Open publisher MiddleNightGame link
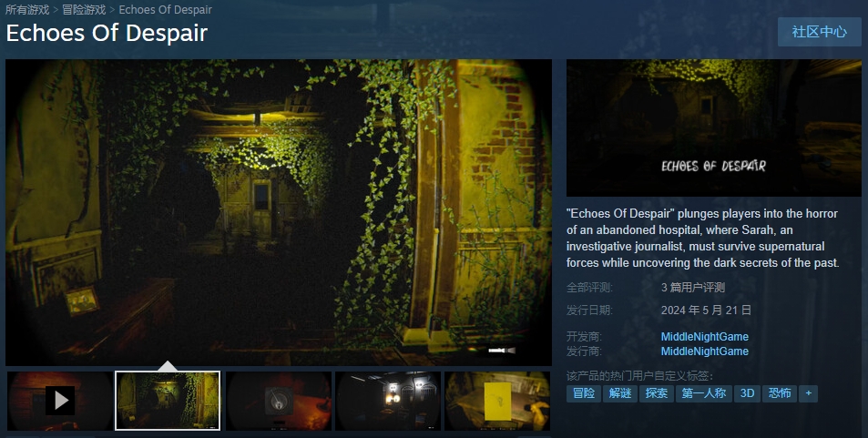Image resolution: width=868 pixels, height=438 pixels. click(x=705, y=351)
